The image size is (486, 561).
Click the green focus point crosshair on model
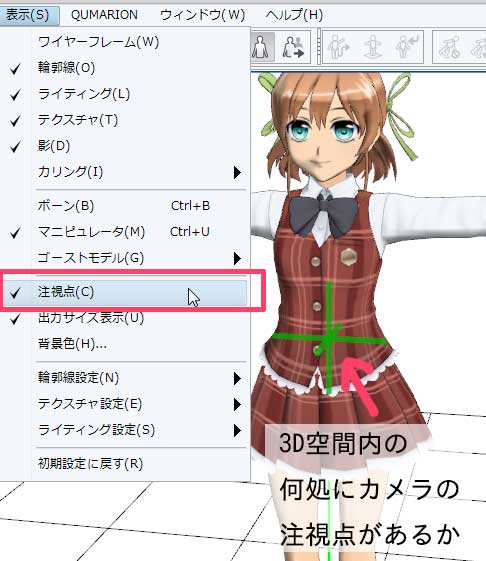[329, 338]
